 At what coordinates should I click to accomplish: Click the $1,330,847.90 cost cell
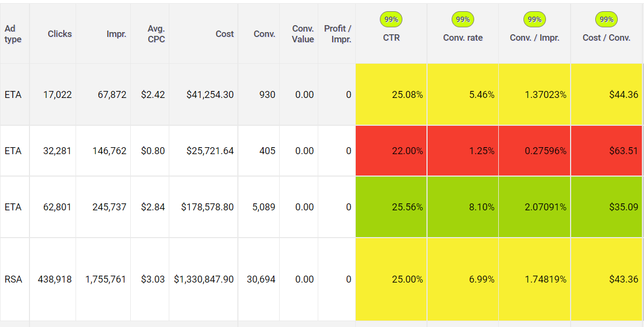pyautogui.click(x=204, y=279)
